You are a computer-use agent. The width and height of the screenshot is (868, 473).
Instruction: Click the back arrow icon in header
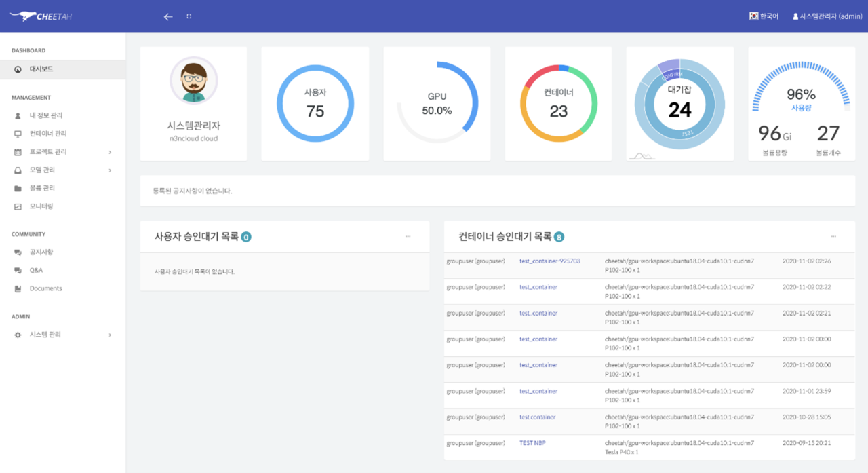pyautogui.click(x=168, y=16)
